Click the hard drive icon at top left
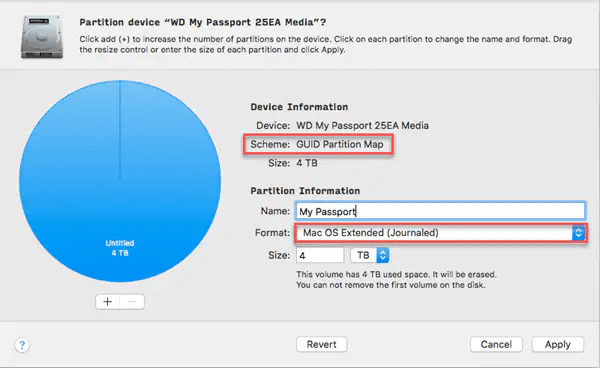 tap(42, 37)
